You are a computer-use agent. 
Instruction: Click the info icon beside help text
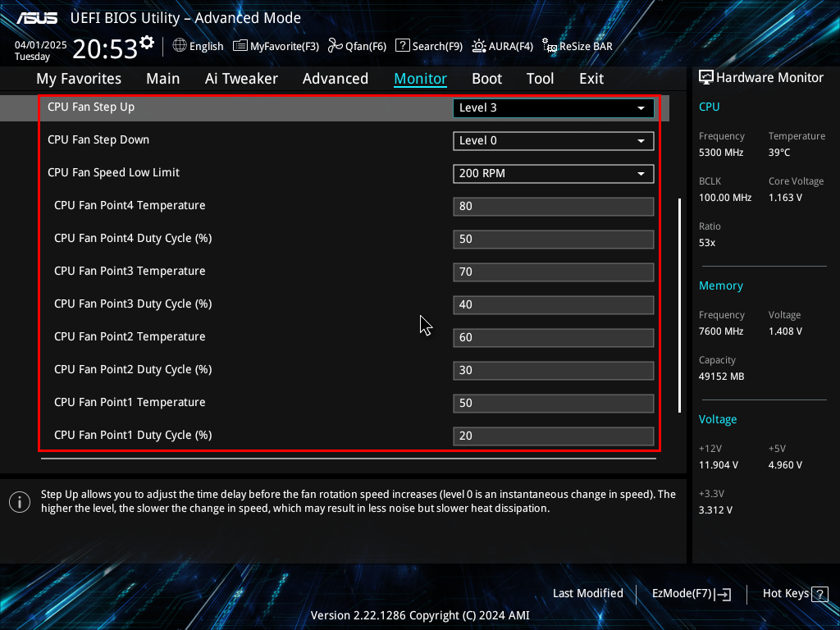tap(20, 502)
